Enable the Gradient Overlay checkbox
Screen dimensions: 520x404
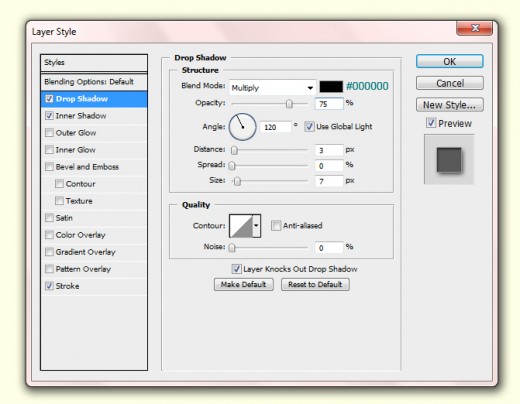(49, 252)
